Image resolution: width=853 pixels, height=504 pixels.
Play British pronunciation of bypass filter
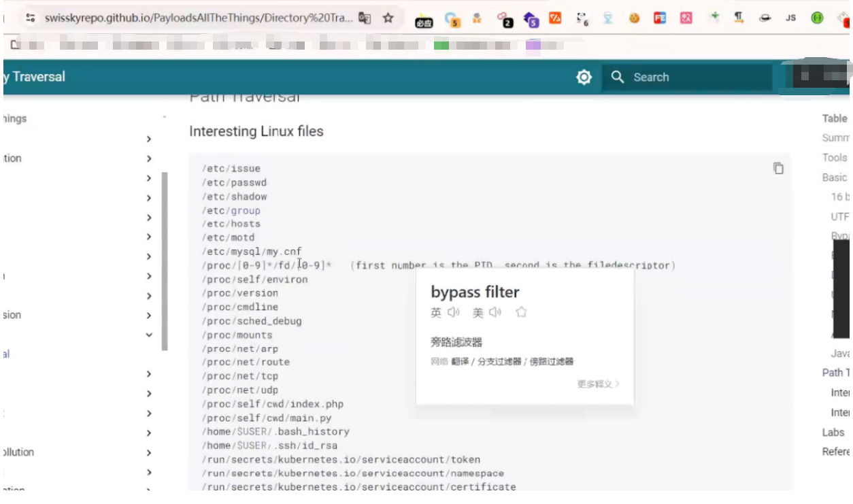[x=454, y=313]
